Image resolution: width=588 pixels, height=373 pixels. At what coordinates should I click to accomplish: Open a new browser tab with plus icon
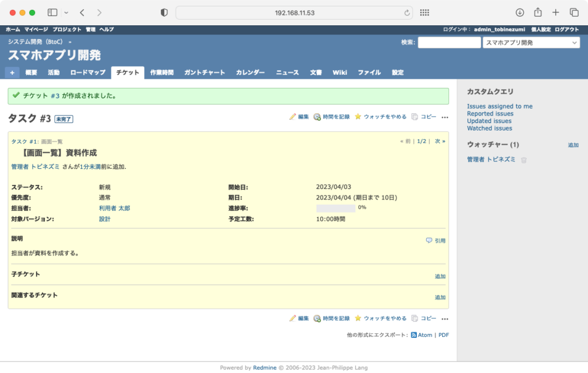(x=556, y=13)
